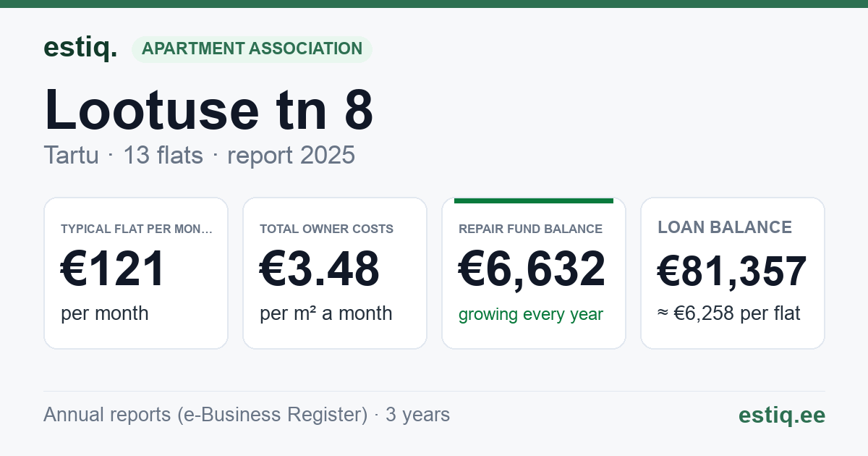Screen dimensions: 868x456
Task: Select the APARTMENT ASSOCIATION badge
Action: 252,49
